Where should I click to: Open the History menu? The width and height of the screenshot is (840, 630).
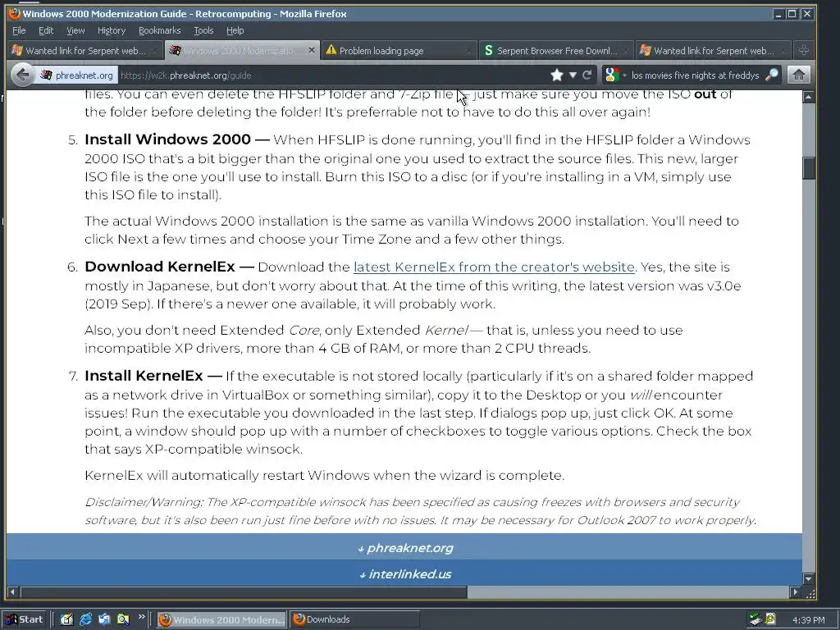(x=112, y=30)
